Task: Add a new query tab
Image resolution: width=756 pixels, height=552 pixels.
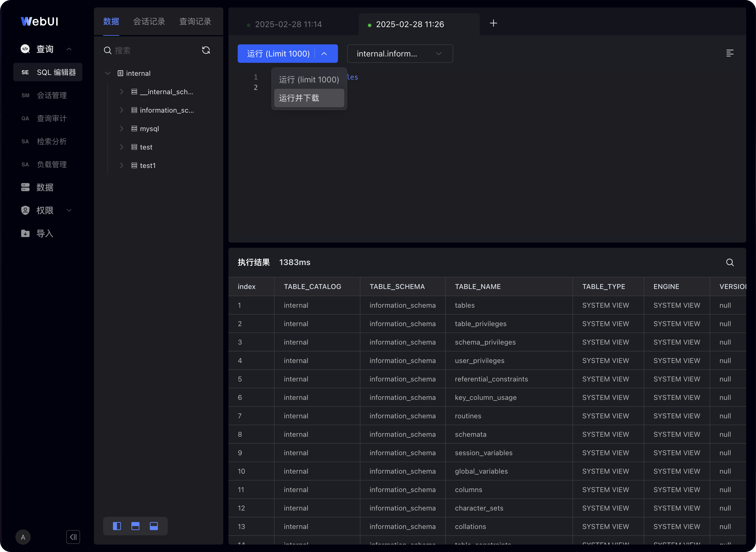Action: point(494,23)
